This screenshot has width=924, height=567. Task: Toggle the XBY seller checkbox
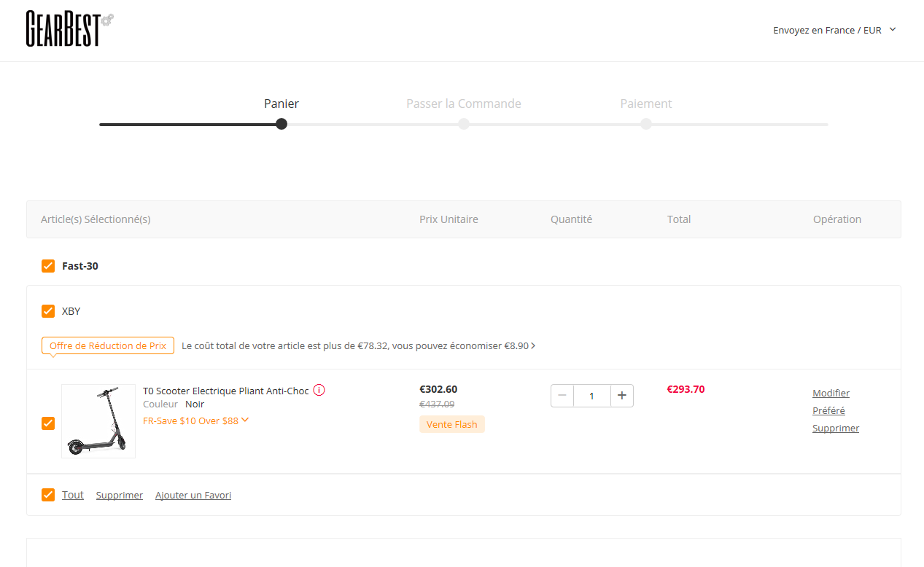coord(48,311)
